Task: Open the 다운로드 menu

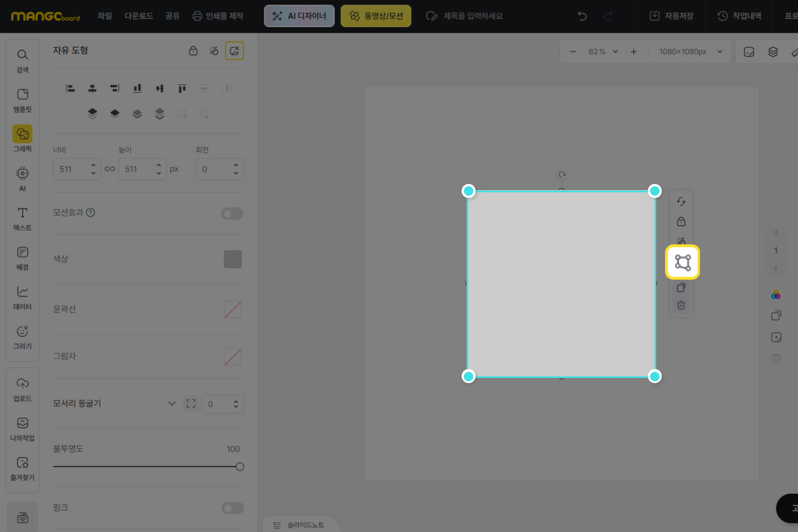Action: point(139,16)
